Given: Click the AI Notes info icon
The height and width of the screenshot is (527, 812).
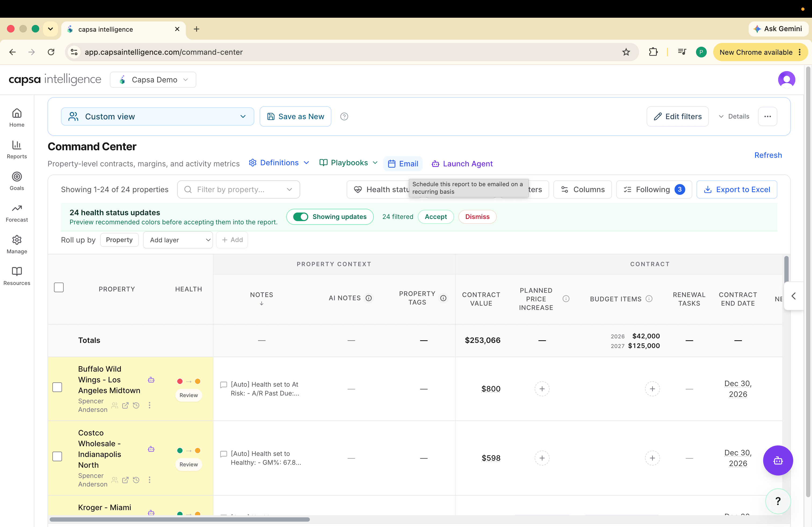Looking at the screenshot, I should click(368, 298).
